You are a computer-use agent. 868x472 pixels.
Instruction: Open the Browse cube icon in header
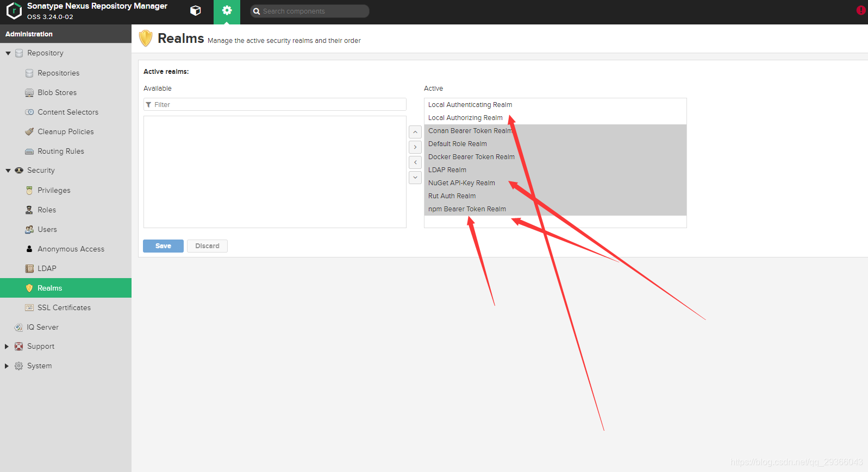(x=196, y=11)
